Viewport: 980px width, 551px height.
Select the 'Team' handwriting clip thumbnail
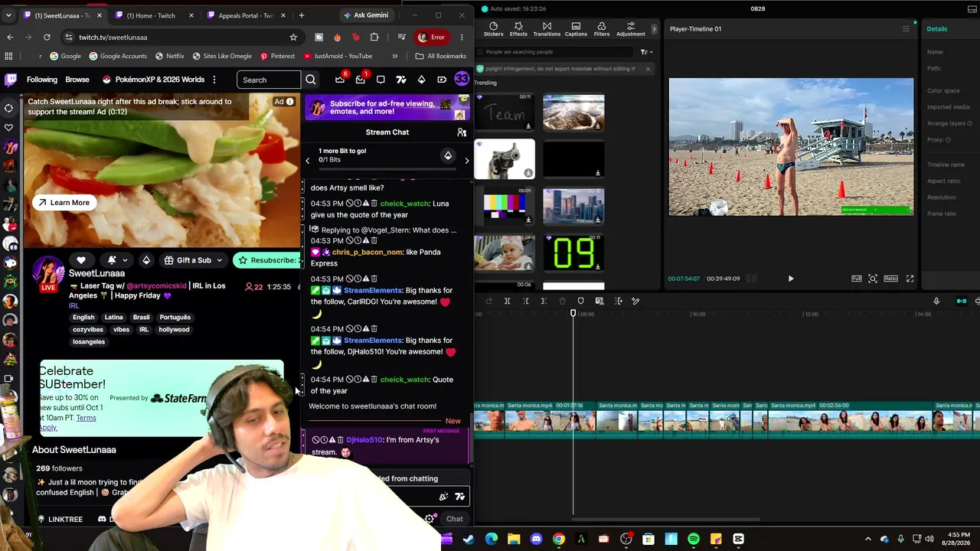(505, 112)
